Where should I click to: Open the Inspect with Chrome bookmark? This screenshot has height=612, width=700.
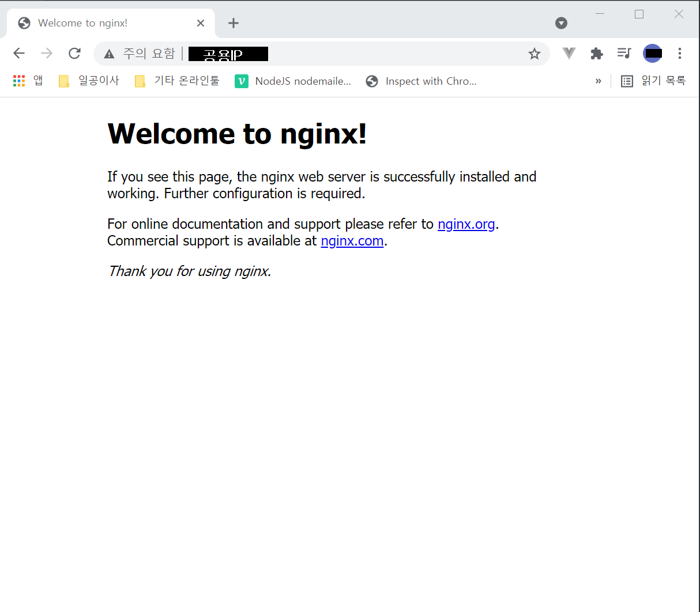coord(421,81)
